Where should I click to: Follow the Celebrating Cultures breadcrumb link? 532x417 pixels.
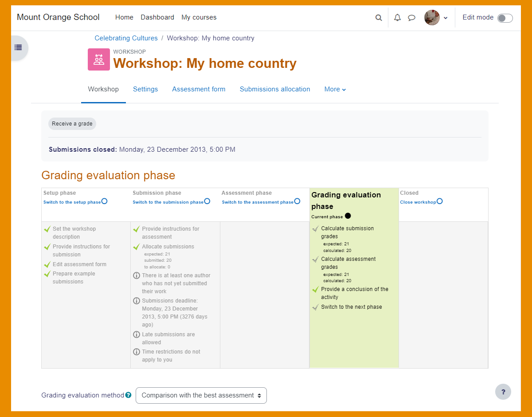tap(126, 38)
